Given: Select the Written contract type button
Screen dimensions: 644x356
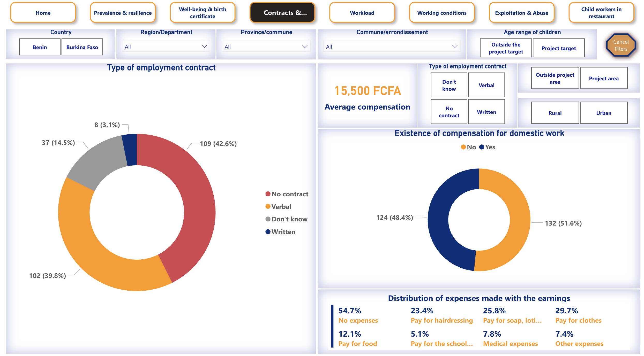Looking at the screenshot, I should [486, 112].
